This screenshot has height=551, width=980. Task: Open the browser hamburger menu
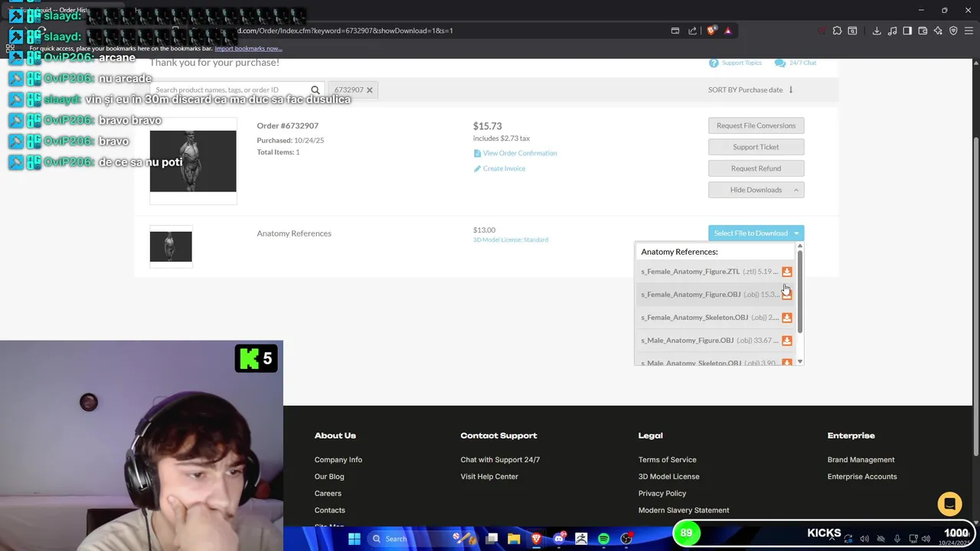pyautogui.click(x=969, y=31)
